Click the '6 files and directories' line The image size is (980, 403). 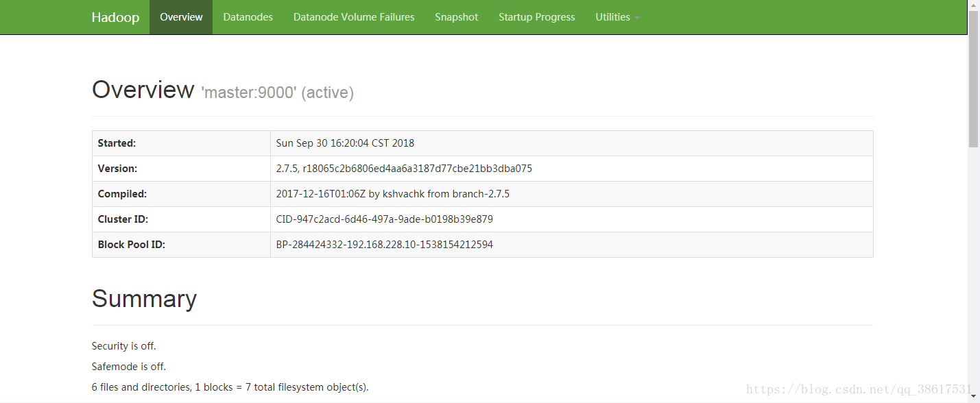[230, 387]
